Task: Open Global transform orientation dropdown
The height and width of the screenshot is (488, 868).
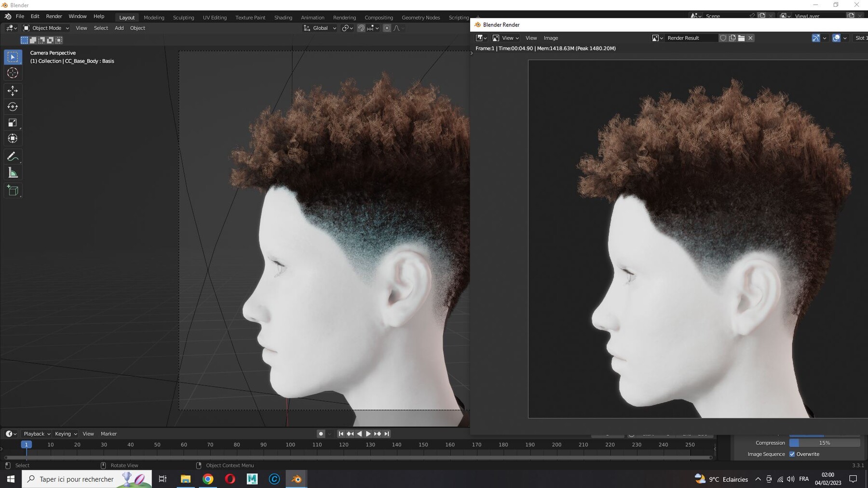Action: click(x=320, y=28)
